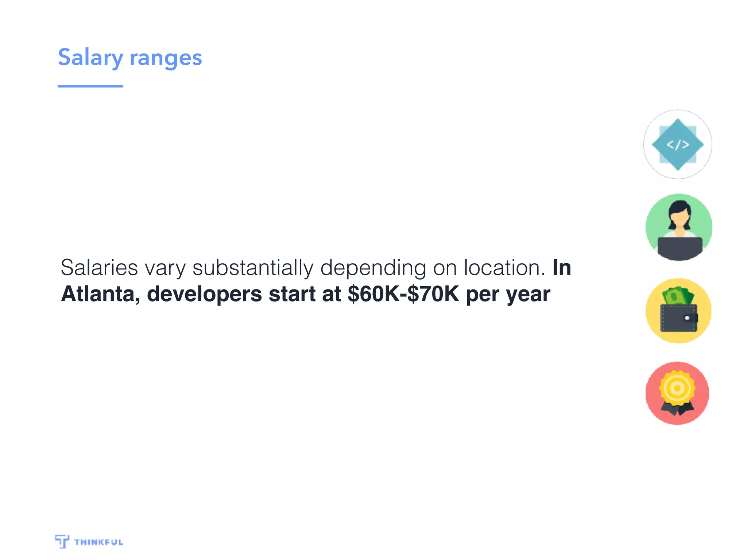Click the green cash sticking out of wallet
Screen dimensions: 747x560
[678, 296]
